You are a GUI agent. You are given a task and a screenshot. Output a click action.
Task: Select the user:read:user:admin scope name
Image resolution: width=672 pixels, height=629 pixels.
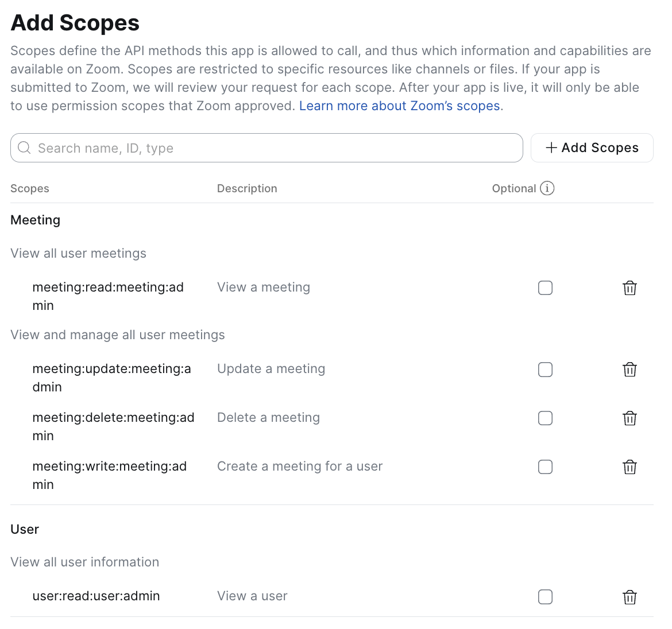[96, 596]
